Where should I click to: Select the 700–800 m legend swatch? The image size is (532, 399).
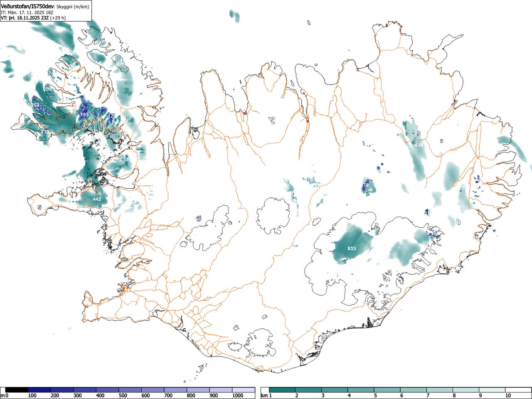pyautogui.click(x=176, y=390)
